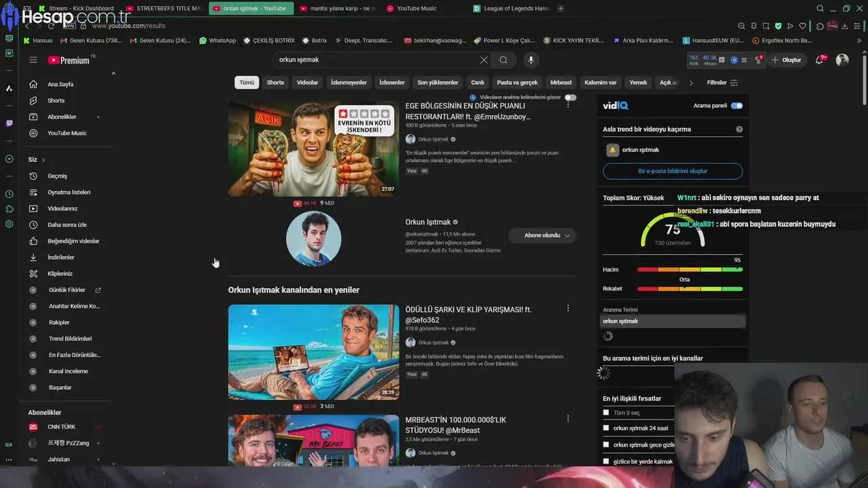This screenshot has width=868, height=488.
Task: Open the beach laptop video thumbnail
Action: (313, 352)
